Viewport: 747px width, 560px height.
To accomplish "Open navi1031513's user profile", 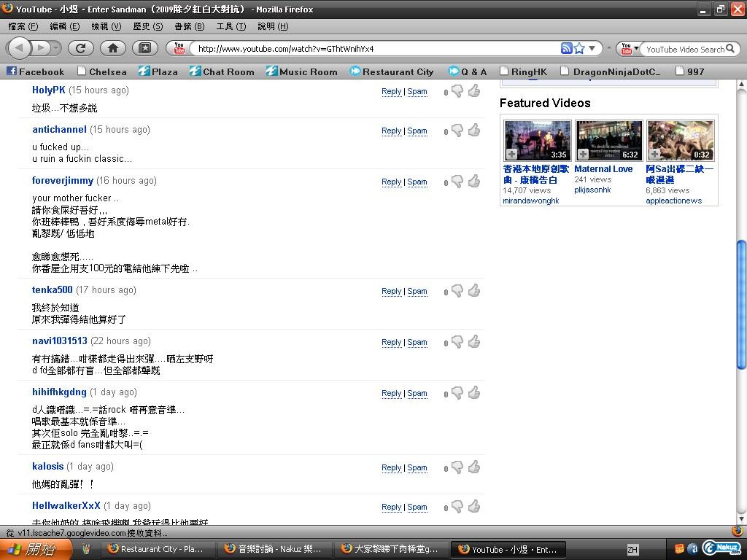I will point(60,341).
